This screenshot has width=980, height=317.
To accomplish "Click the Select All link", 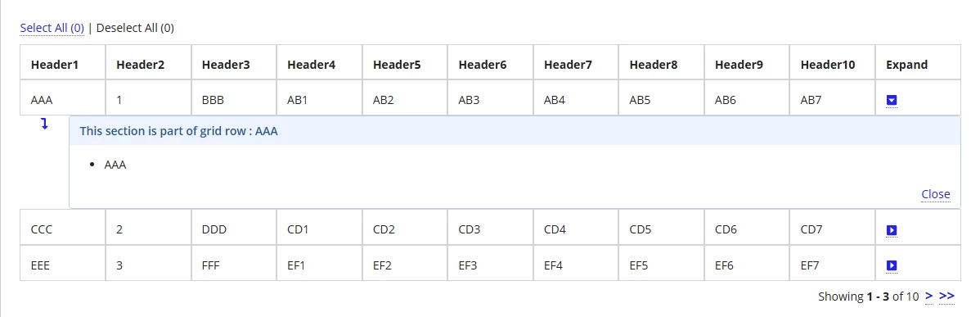I will pos(52,28).
